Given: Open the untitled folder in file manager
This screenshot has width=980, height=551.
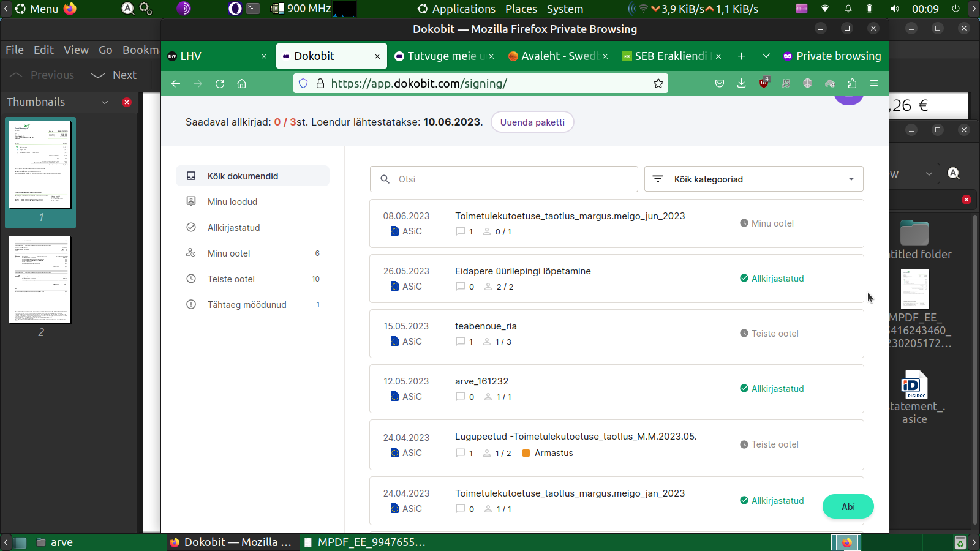Looking at the screenshot, I should (915, 240).
